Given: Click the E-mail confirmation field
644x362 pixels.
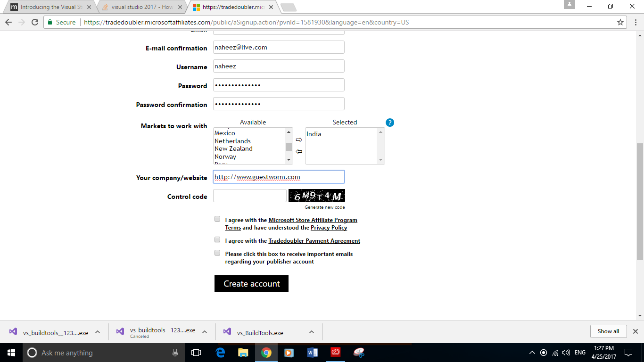Looking at the screenshot, I should (x=279, y=47).
